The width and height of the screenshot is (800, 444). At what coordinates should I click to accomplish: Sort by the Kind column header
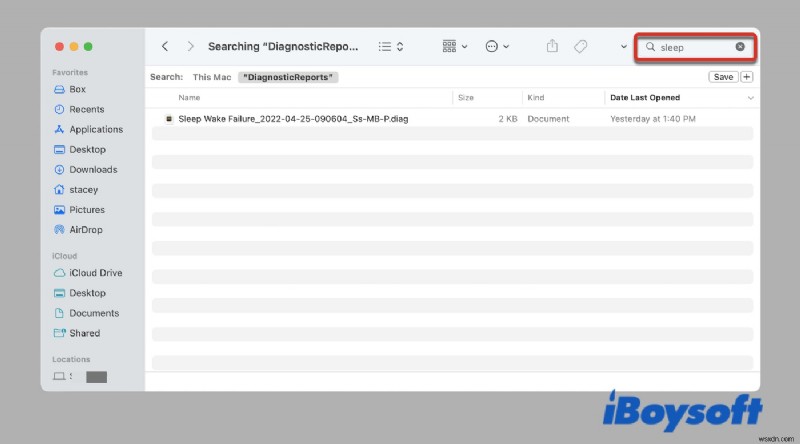click(x=536, y=97)
